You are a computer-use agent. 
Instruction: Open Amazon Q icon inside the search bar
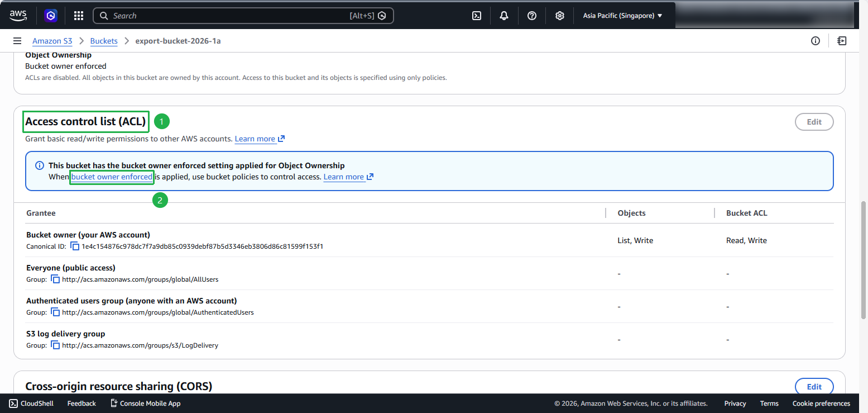[x=382, y=16]
